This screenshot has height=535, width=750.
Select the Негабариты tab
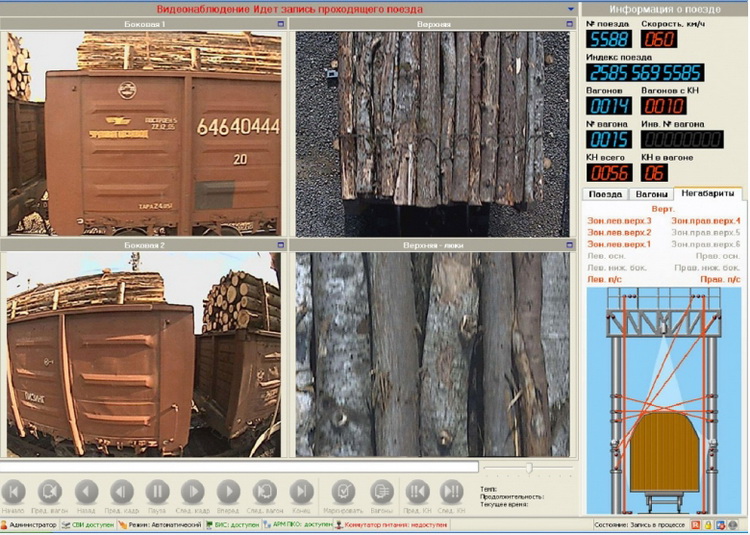point(707,193)
